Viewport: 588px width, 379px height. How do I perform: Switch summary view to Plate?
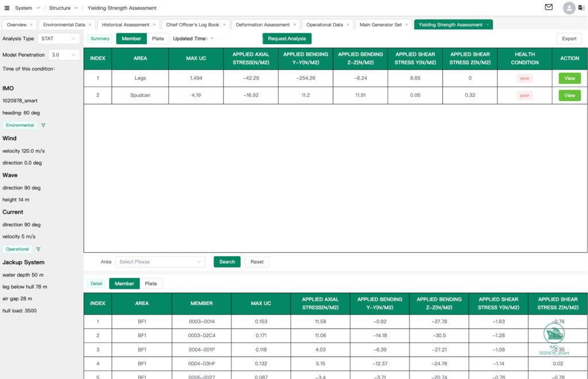[x=157, y=38]
